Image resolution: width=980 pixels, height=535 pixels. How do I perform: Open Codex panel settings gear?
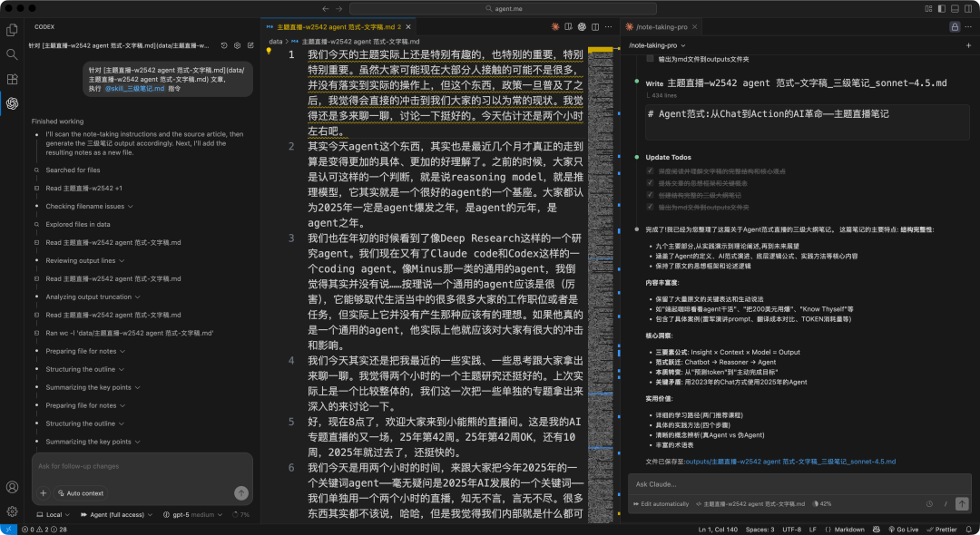coord(238,45)
